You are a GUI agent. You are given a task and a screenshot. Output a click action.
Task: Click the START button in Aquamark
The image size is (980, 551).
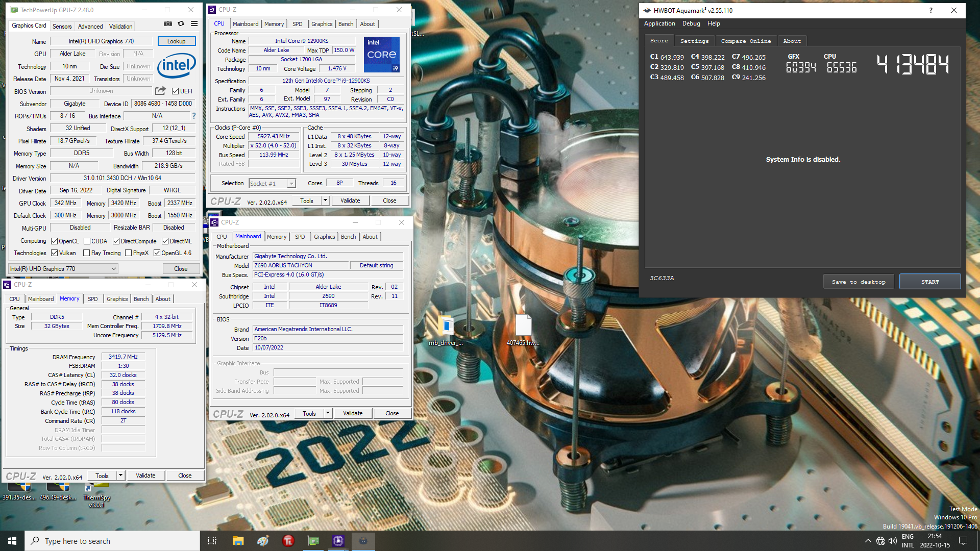(930, 282)
